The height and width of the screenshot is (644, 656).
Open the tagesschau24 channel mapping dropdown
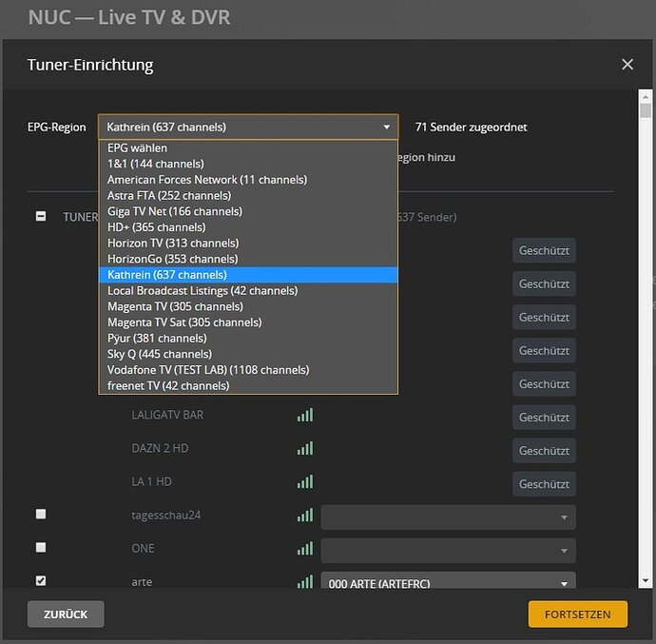448,517
